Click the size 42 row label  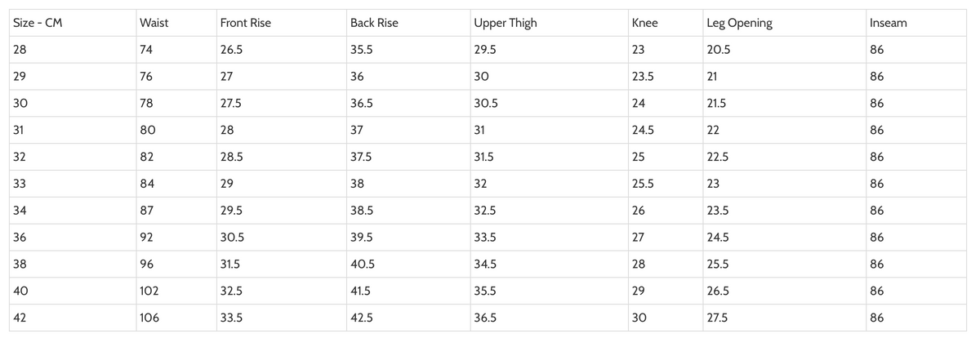20,318
